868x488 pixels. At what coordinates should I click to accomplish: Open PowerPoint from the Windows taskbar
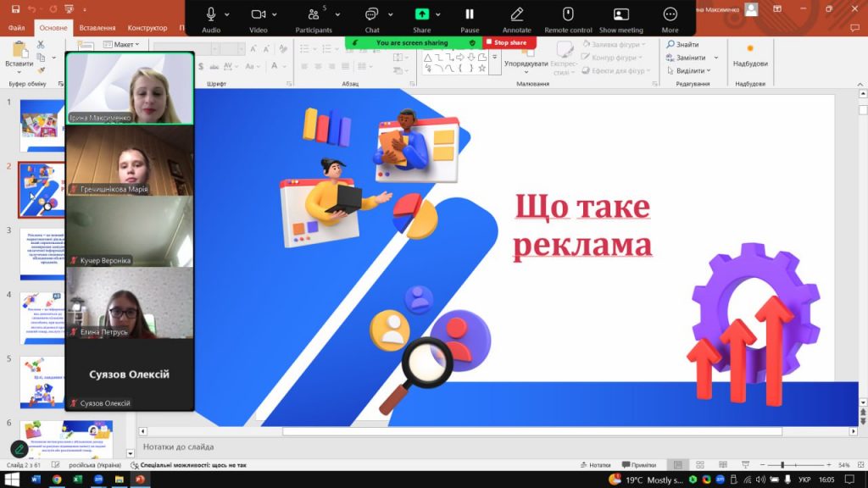click(x=140, y=480)
